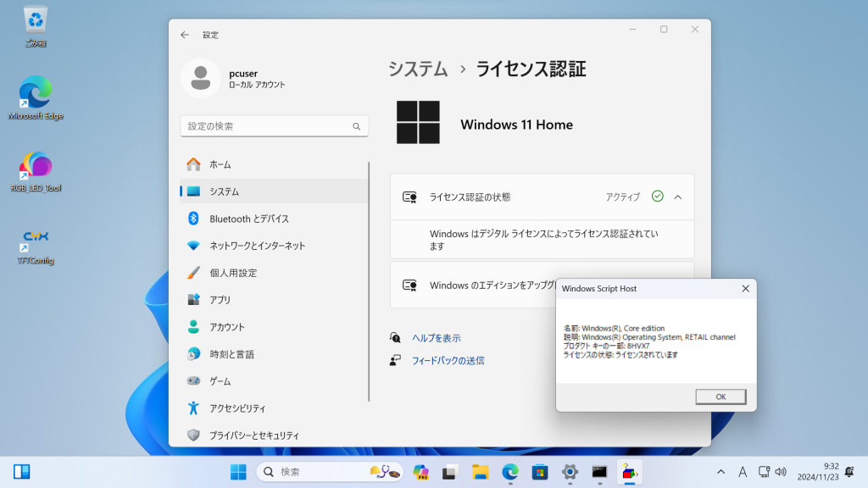868x488 pixels.
Task: Show hidden system tray icons
Action: [x=721, y=472]
